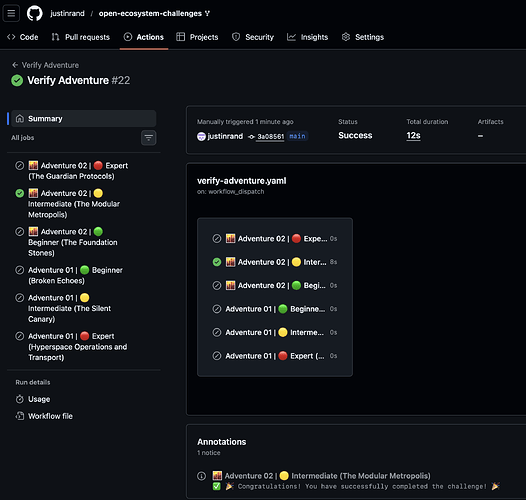This screenshot has height=500, width=526.
Task: Go to the Insights tab
Action: [x=307, y=37]
